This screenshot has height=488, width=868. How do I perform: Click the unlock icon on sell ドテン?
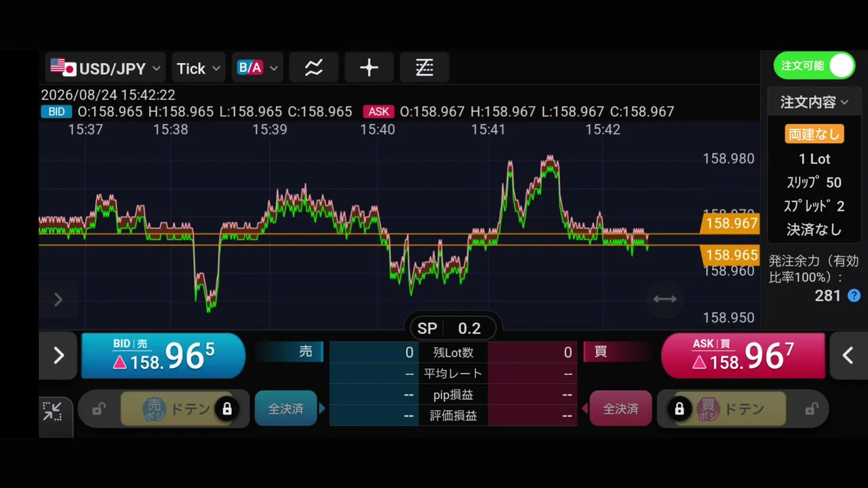point(98,409)
